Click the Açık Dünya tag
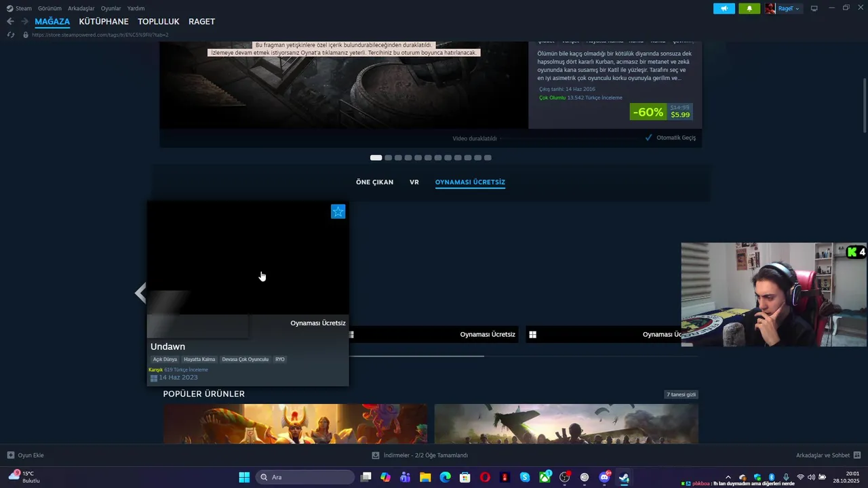 point(165,359)
